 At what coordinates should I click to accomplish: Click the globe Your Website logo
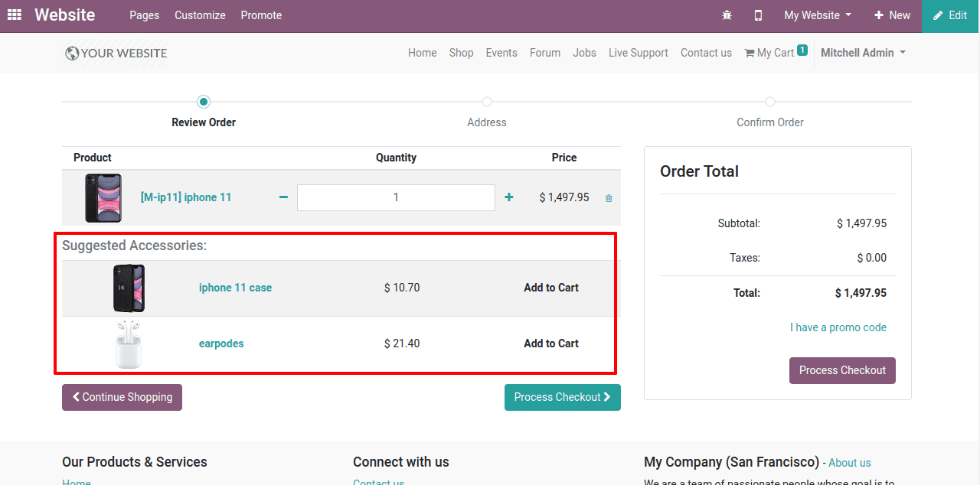116,53
